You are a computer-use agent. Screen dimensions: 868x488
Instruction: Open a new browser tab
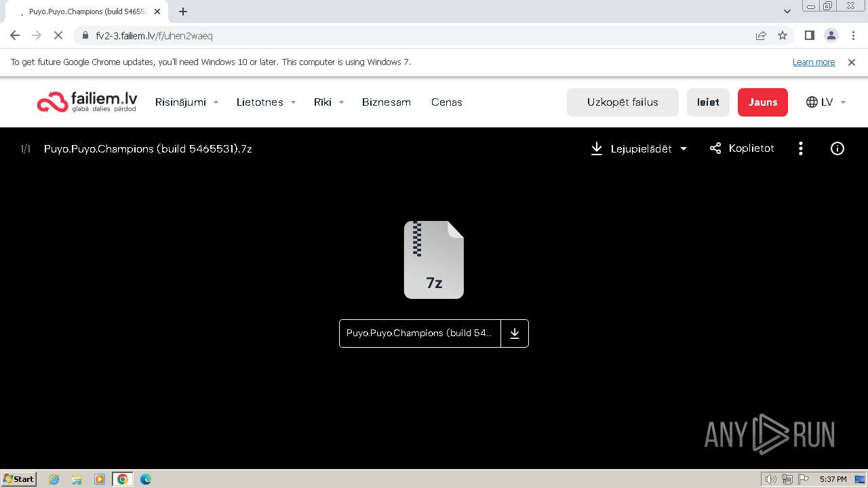[182, 12]
